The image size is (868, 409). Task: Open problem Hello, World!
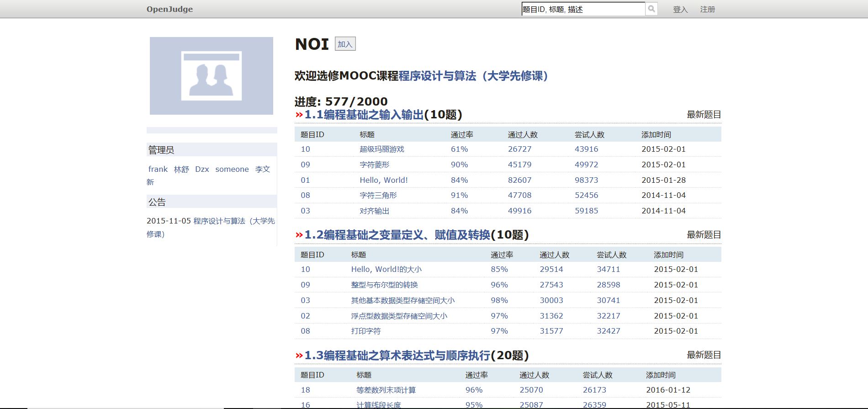tap(384, 180)
